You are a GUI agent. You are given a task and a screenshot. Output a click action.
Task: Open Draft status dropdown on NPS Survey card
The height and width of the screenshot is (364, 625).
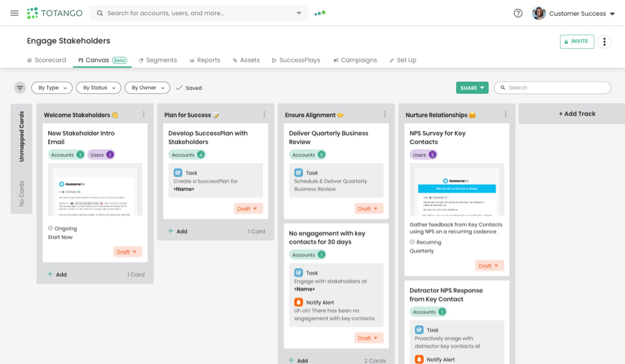pyautogui.click(x=489, y=265)
